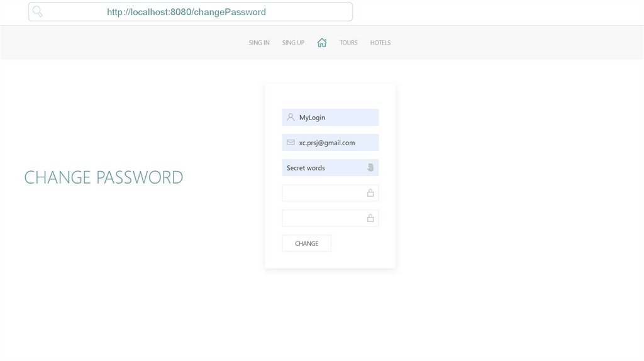
Task: Focus the first empty password field
Action: [324, 193]
